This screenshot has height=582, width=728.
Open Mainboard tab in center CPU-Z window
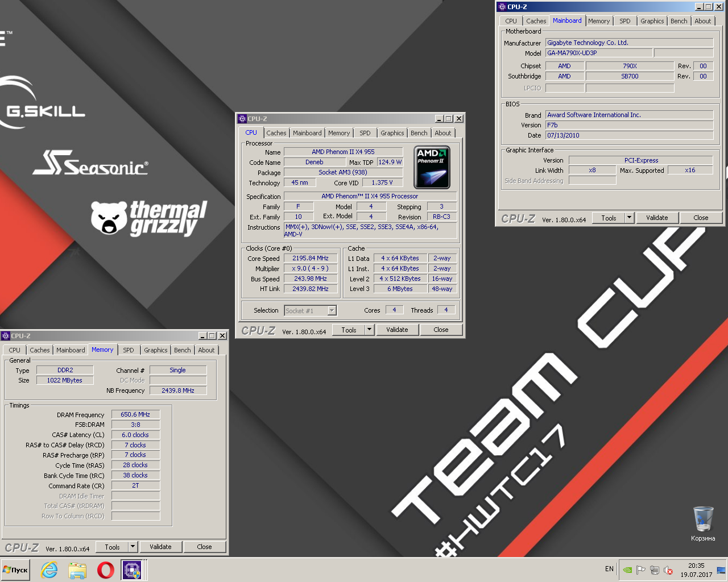[x=307, y=133]
